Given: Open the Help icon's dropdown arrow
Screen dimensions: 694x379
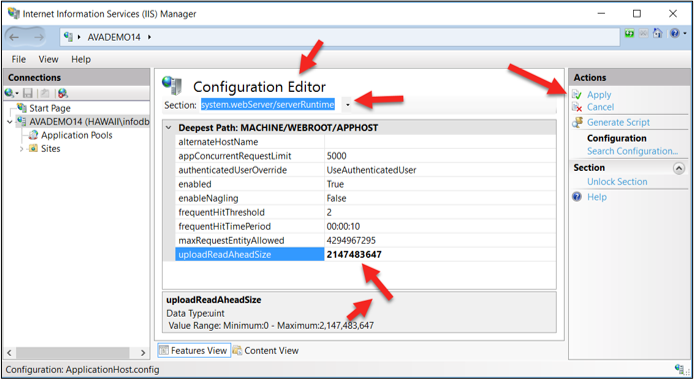Looking at the screenshot, I should [x=684, y=34].
